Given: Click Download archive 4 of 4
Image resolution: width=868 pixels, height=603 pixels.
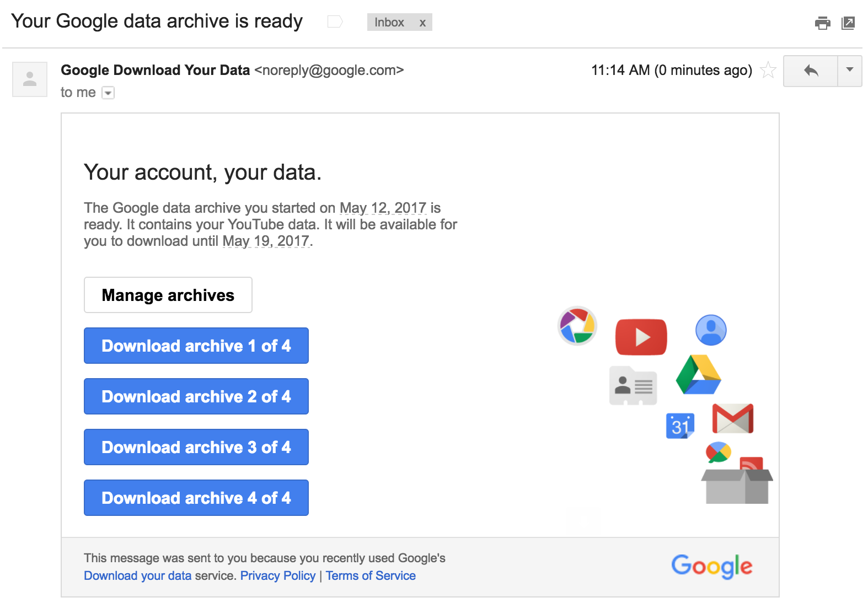Looking at the screenshot, I should tap(196, 498).
